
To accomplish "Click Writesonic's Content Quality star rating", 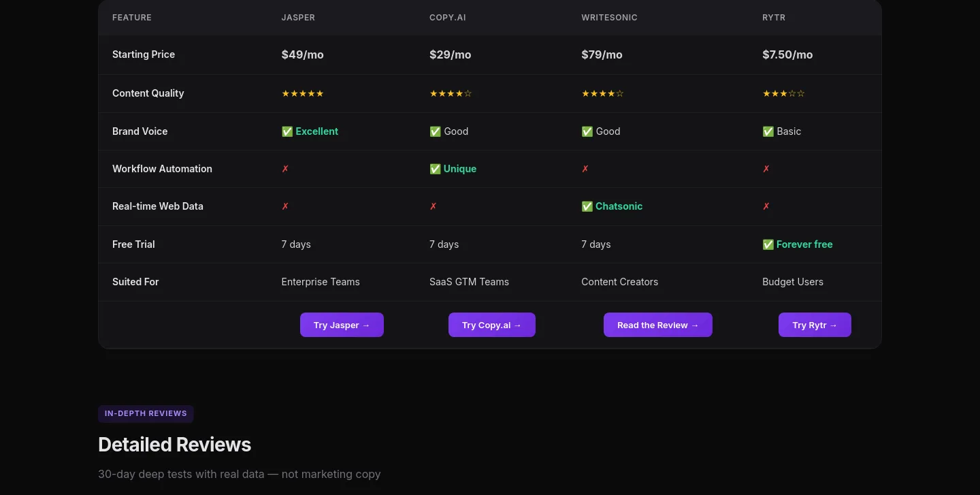I will pos(602,93).
